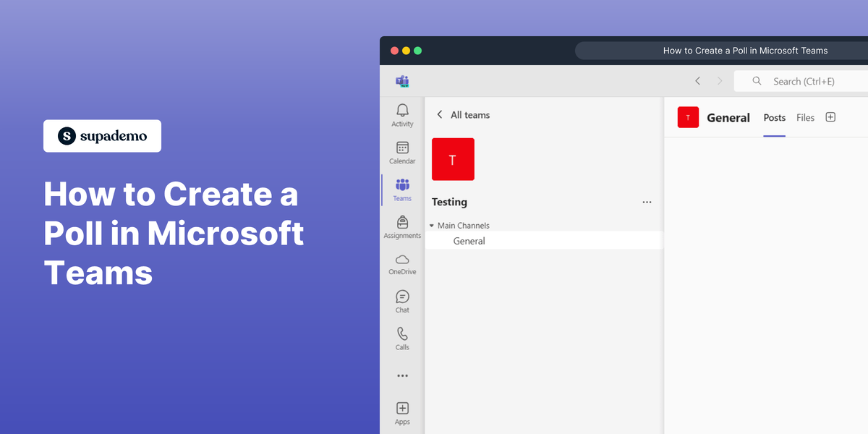This screenshot has height=434, width=868.
Task: Click the supademo logo badge
Action: (x=102, y=136)
